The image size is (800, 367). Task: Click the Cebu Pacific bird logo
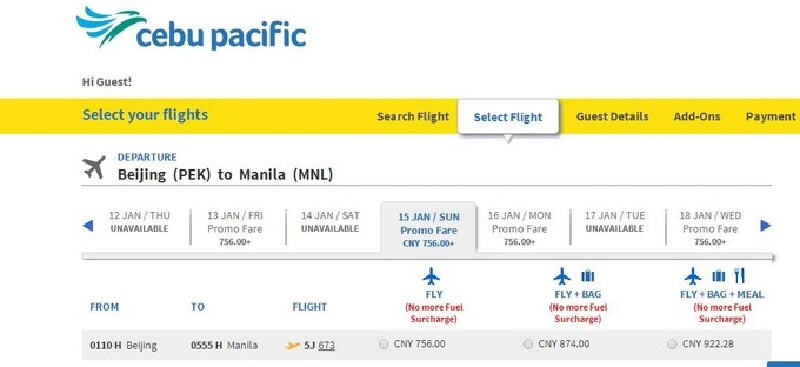[111, 26]
